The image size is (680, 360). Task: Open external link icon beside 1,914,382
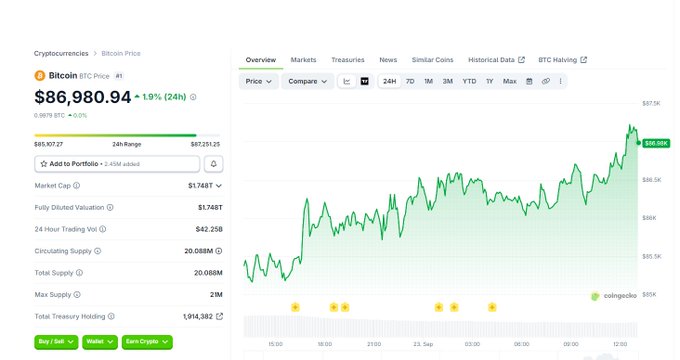pos(219,316)
